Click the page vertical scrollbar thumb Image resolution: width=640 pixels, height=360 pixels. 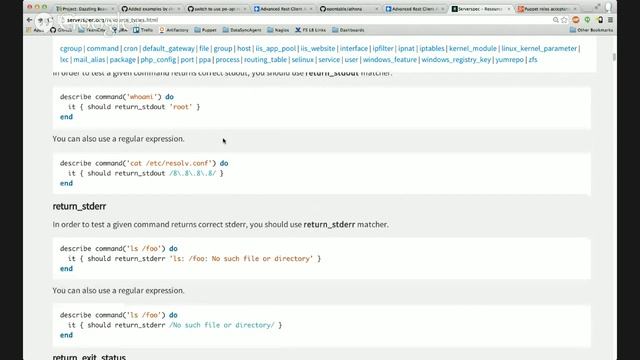[x=614, y=57]
